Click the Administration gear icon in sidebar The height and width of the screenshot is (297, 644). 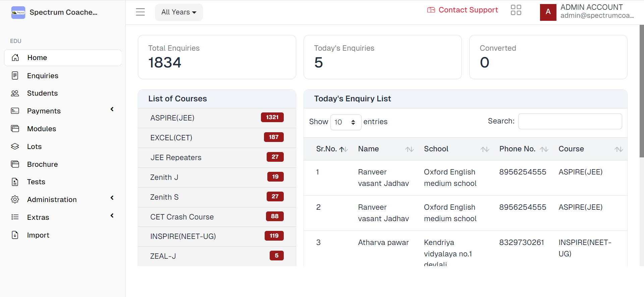(x=15, y=200)
